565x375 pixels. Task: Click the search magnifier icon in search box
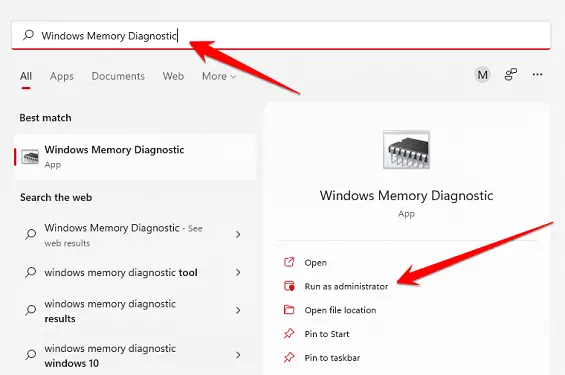(x=28, y=35)
